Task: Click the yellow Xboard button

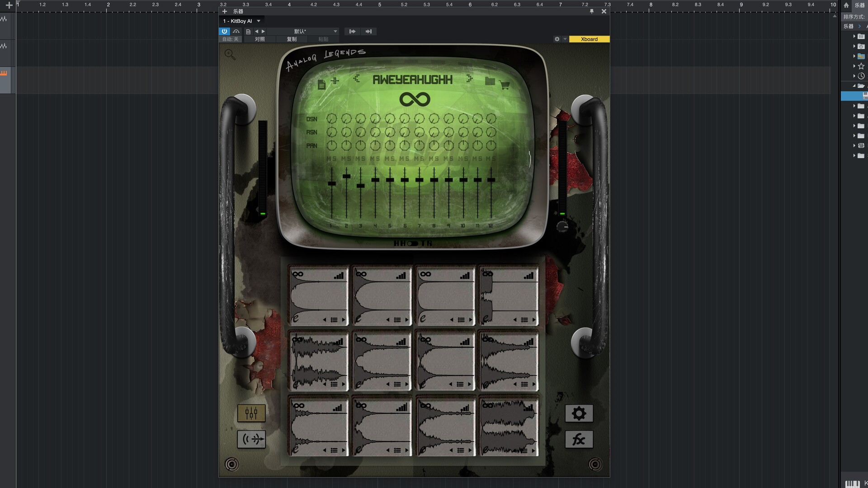Action: pyautogui.click(x=589, y=39)
